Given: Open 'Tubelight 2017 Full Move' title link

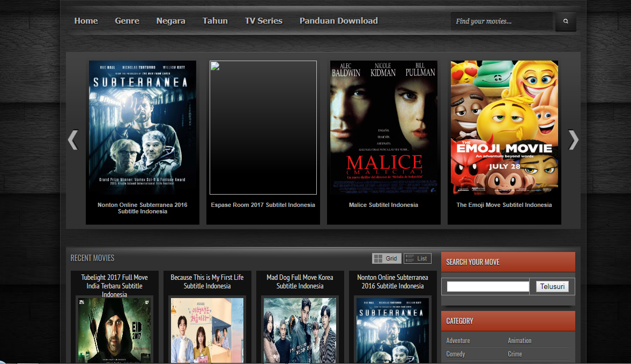Looking at the screenshot, I should click(x=114, y=286).
